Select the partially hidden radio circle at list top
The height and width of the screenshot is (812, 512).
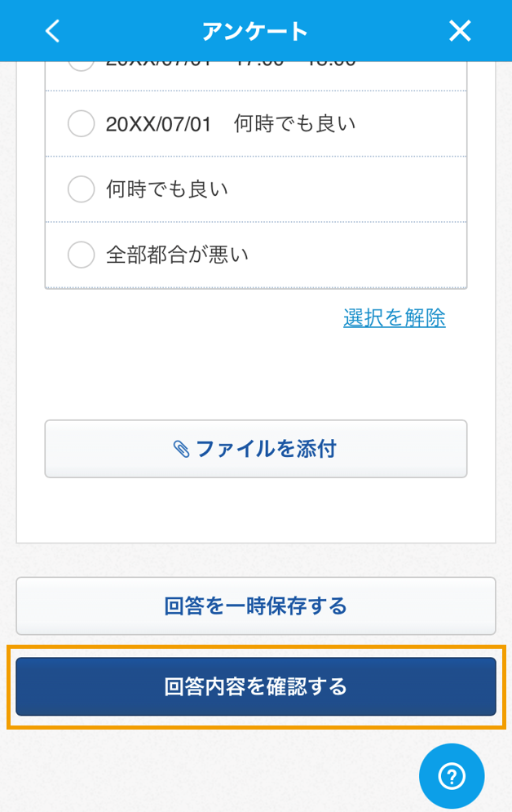82,66
